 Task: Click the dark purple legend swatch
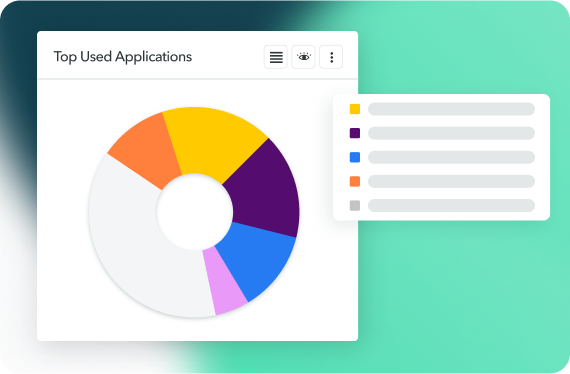click(355, 133)
